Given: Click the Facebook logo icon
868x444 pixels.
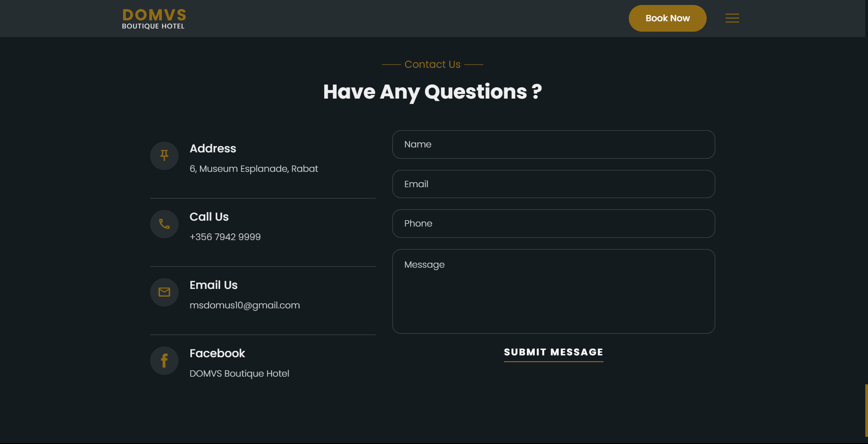Looking at the screenshot, I should click(164, 360).
